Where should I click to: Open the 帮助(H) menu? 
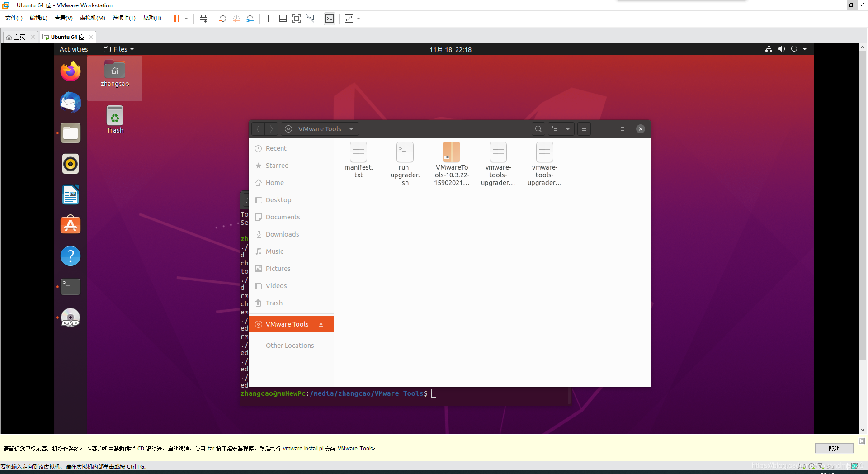[152, 18]
